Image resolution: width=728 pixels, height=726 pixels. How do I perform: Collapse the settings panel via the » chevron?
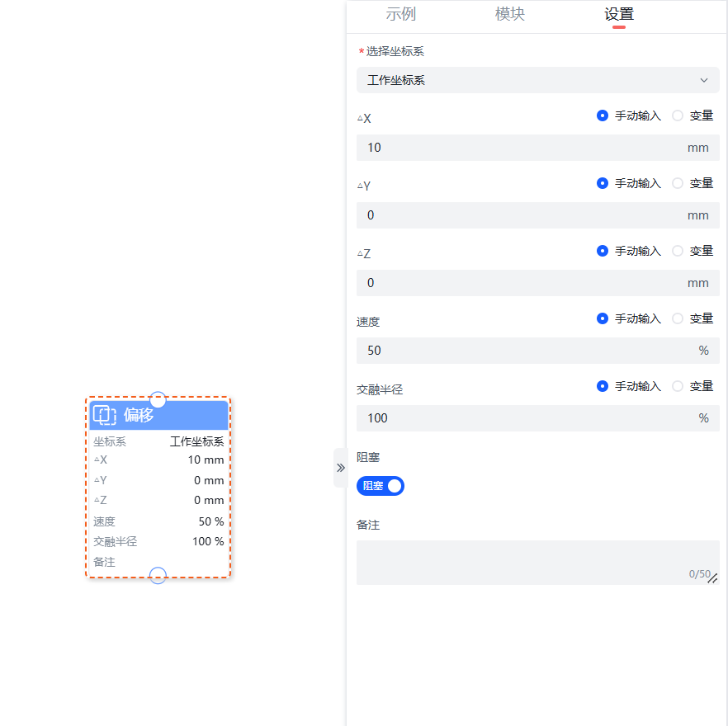click(340, 467)
